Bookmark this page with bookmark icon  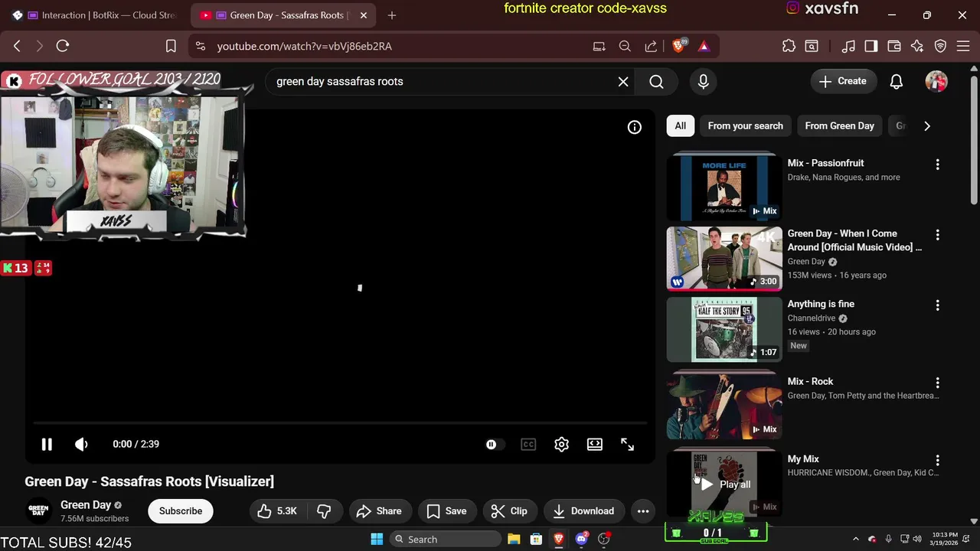(171, 46)
